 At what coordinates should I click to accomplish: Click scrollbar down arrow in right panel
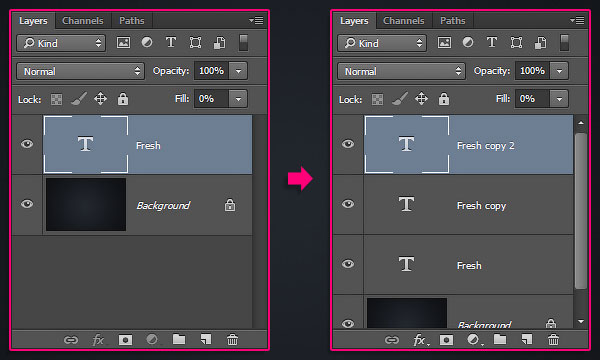tap(581, 321)
